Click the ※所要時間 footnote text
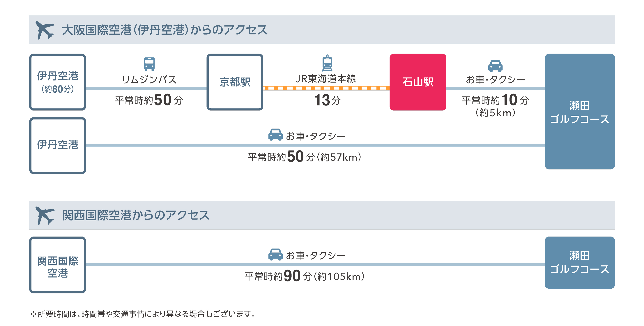The image size is (644, 326). 143,314
